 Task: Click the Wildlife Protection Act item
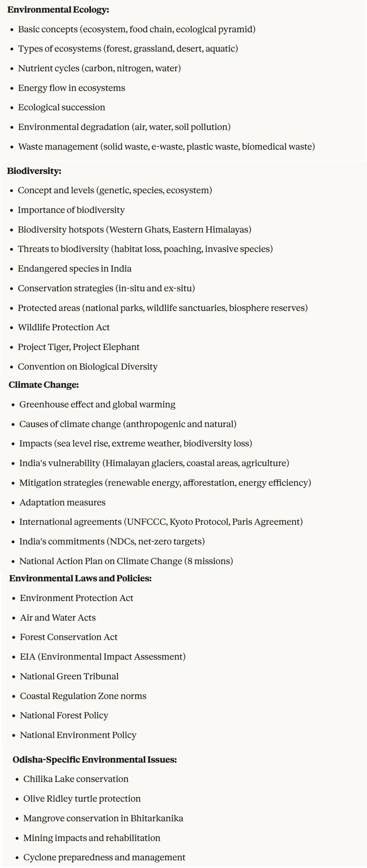click(x=63, y=328)
